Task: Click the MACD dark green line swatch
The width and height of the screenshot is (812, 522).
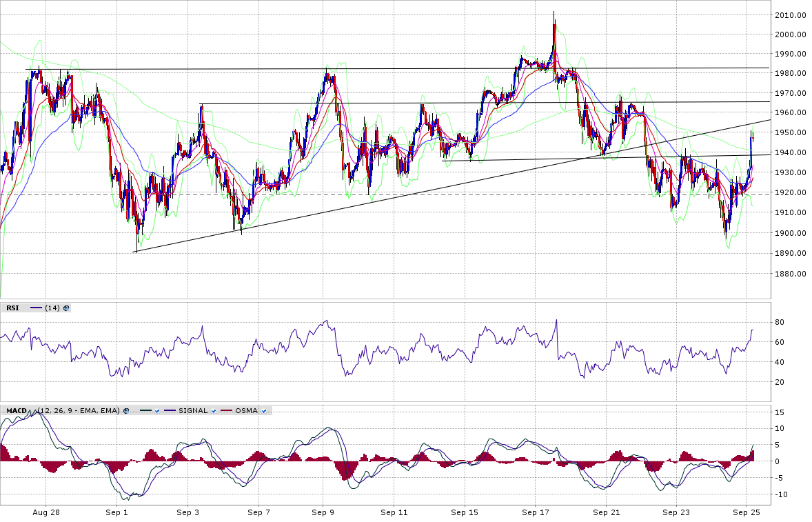Action: (x=145, y=411)
